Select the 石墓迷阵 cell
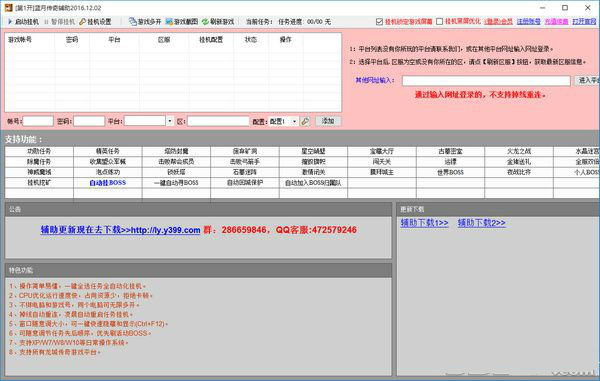The width and height of the screenshot is (600, 381). pyautogui.click(x=245, y=172)
